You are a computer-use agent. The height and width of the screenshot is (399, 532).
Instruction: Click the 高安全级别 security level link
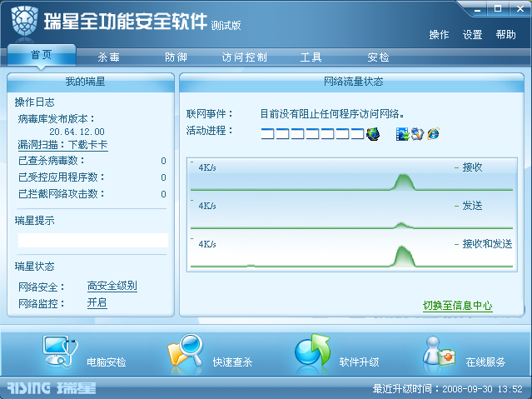pos(112,286)
